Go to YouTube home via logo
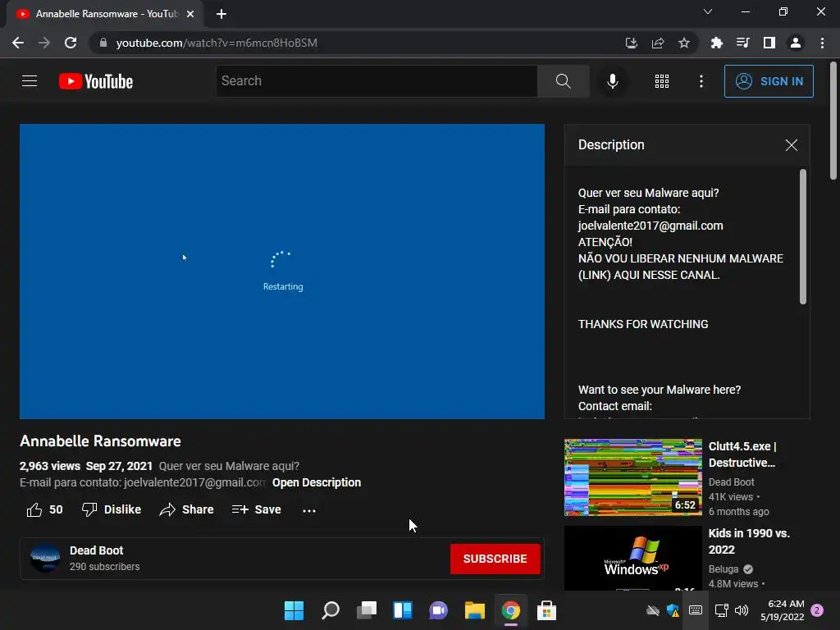 96,81
